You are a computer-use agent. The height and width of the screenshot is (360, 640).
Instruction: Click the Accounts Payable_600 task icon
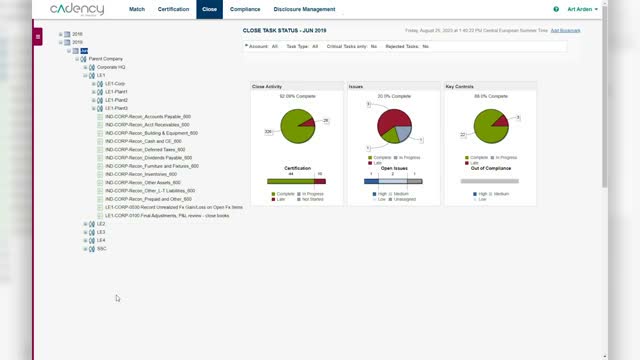[100, 117]
